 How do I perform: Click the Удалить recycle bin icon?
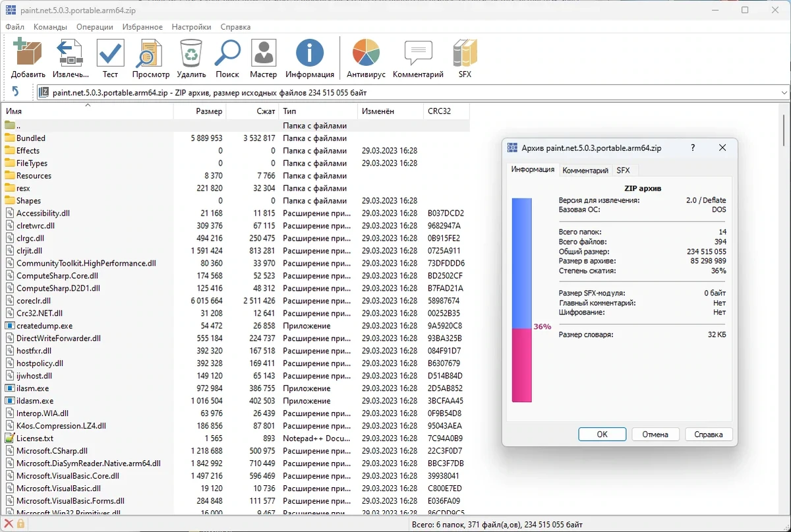(191, 53)
